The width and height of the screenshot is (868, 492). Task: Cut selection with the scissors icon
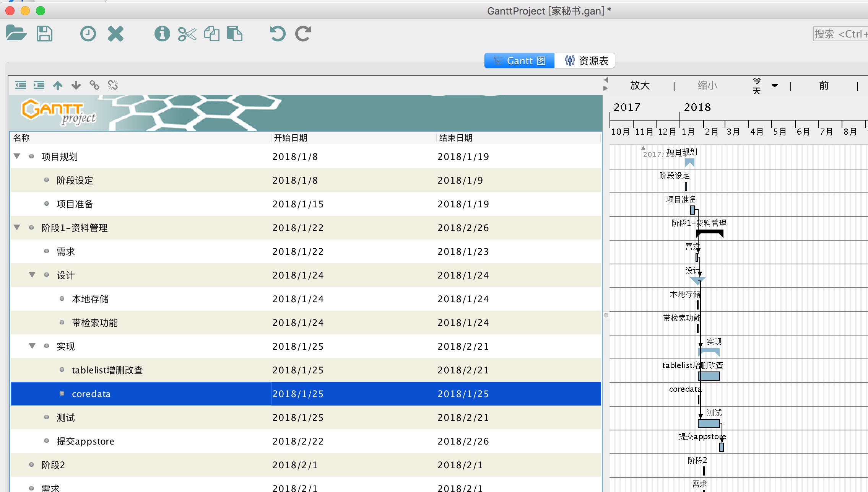[x=187, y=34]
